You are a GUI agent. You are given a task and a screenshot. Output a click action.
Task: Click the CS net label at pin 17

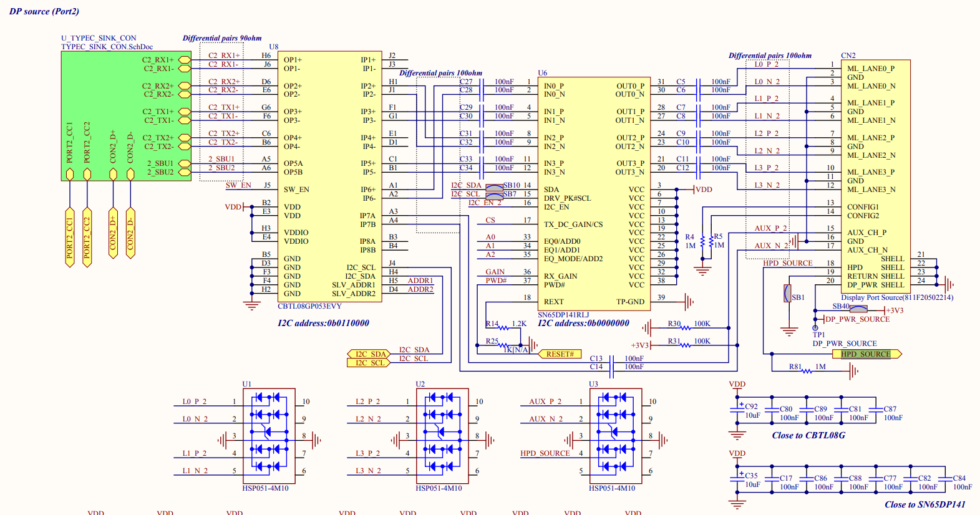pyautogui.click(x=490, y=220)
